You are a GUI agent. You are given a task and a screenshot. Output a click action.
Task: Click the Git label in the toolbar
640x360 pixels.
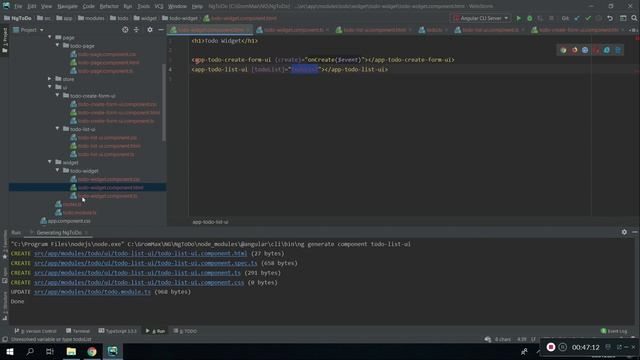(565, 18)
